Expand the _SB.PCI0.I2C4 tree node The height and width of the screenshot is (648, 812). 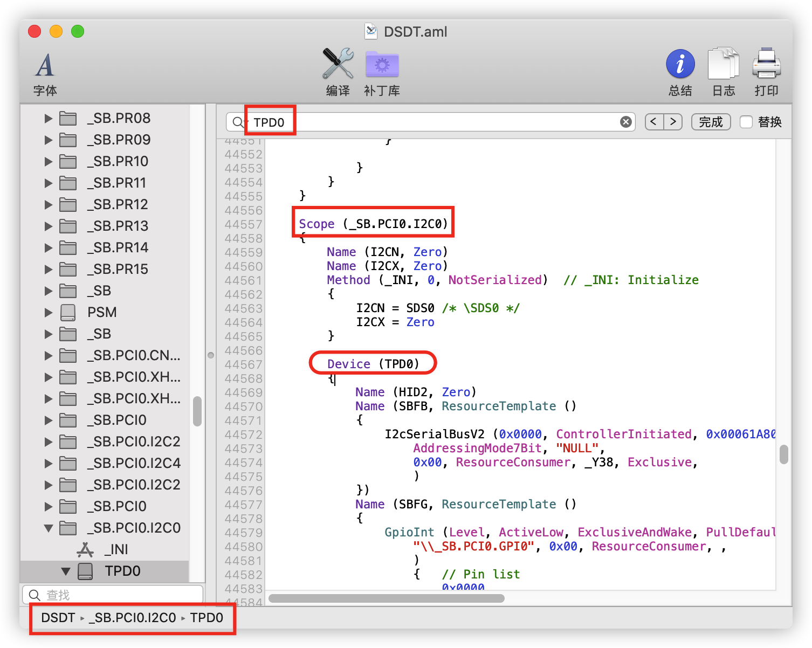pos(49,463)
